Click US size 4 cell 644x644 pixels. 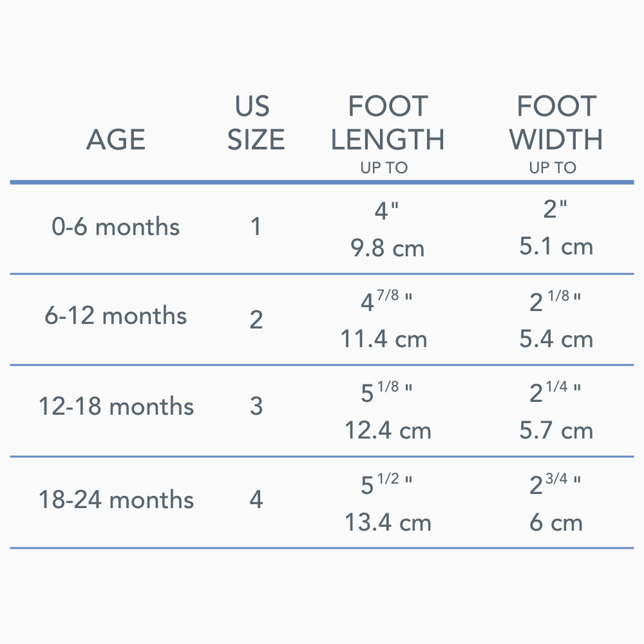point(256,500)
